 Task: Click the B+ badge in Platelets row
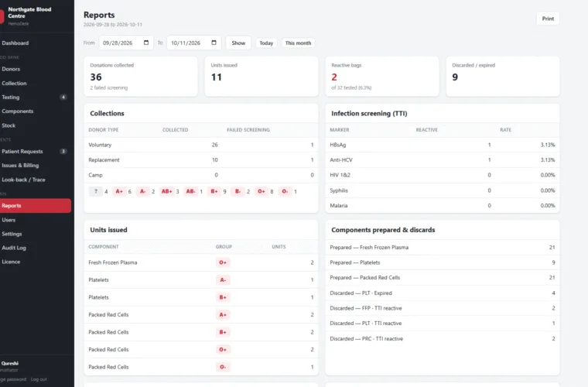(x=223, y=297)
